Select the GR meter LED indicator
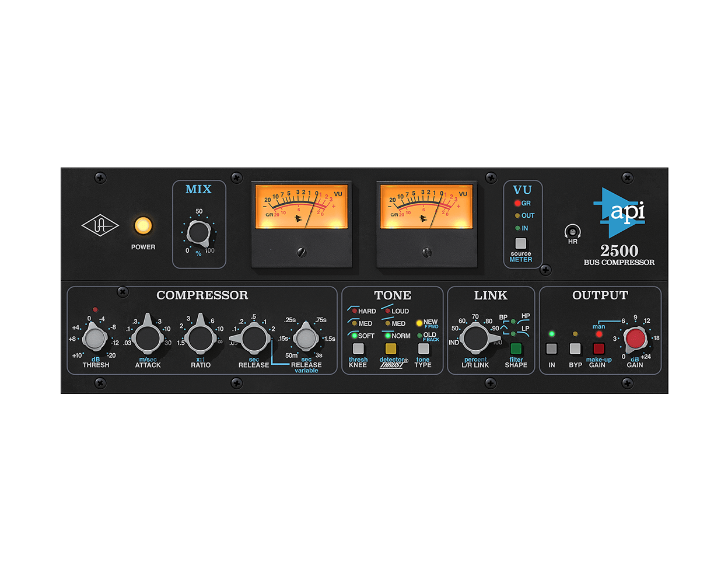This screenshot has height=572, width=728. click(x=517, y=203)
